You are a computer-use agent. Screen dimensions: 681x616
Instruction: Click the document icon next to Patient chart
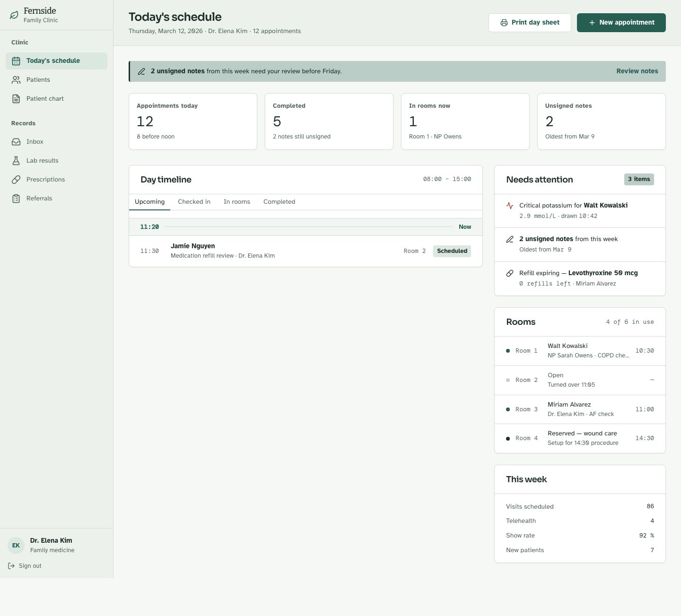click(x=16, y=99)
